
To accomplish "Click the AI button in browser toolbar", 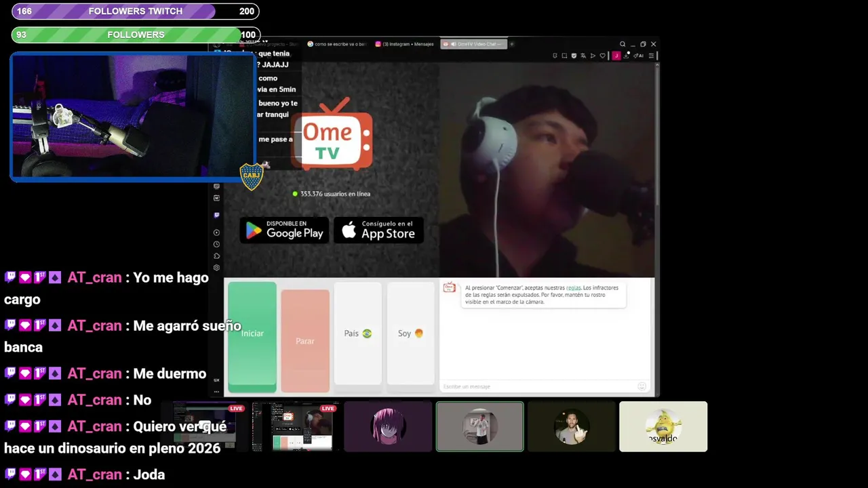I will click(x=638, y=56).
